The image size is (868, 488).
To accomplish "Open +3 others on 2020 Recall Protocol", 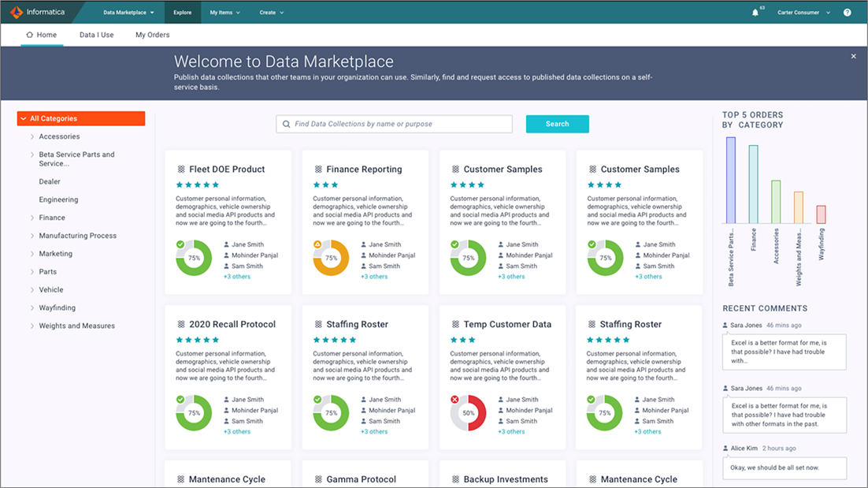I will [x=237, y=431].
